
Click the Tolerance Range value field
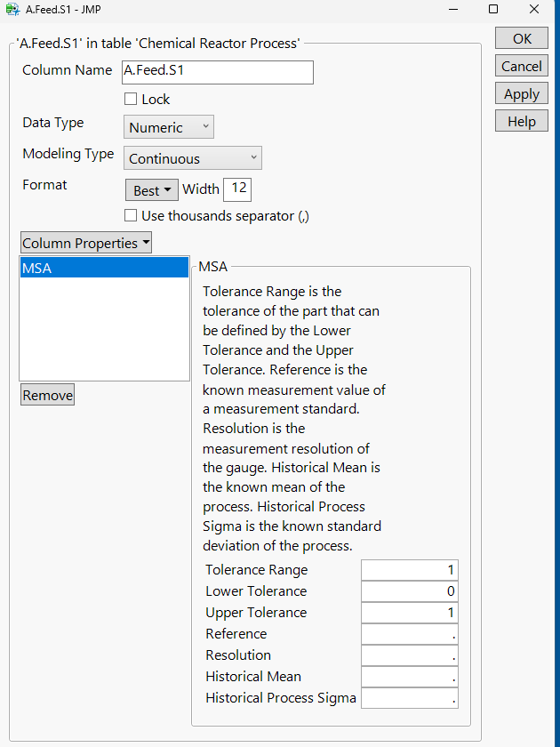(410, 570)
